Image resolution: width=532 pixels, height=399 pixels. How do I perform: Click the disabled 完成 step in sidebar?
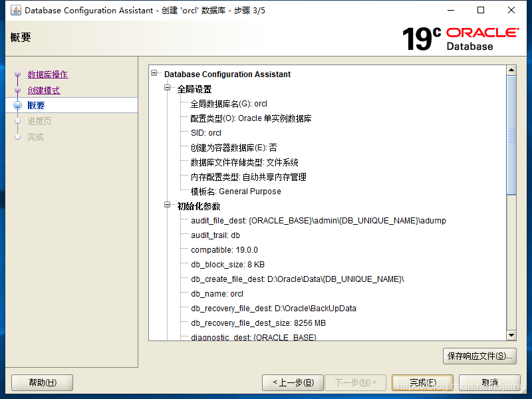pos(36,137)
